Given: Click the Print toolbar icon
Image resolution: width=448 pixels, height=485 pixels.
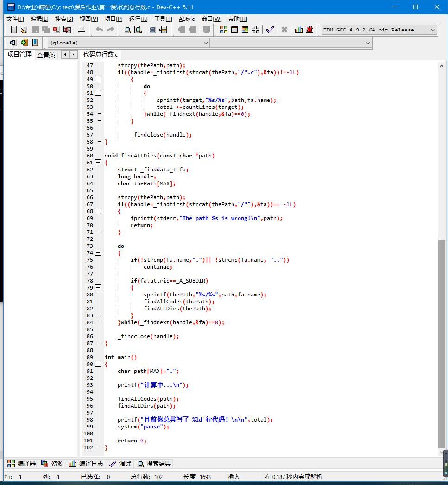Looking at the screenshot, I should pos(82,30).
